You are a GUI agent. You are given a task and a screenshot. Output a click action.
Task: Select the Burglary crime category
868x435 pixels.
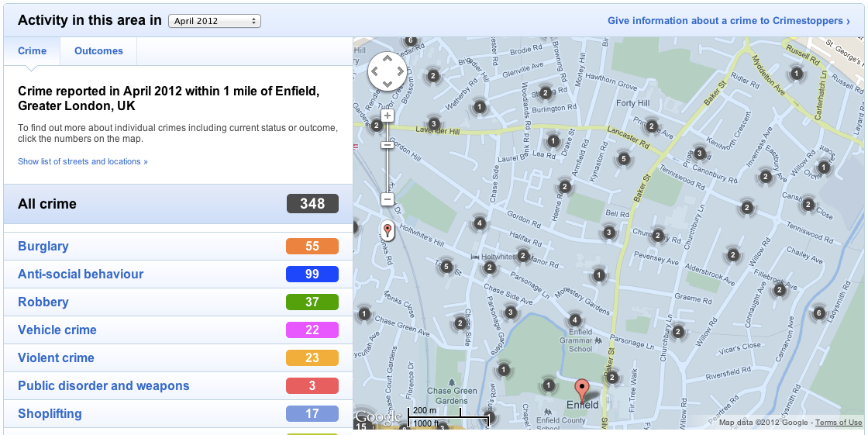tap(43, 247)
